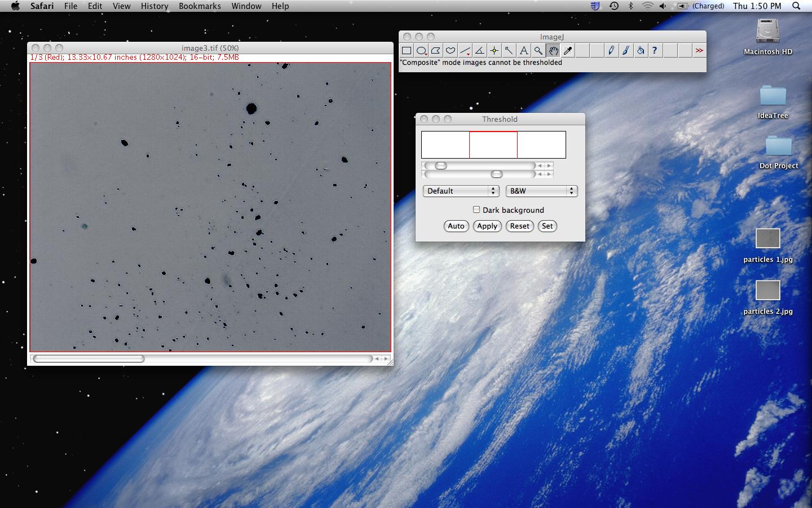Click the Set button in Threshold window
The width and height of the screenshot is (812, 508).
pyautogui.click(x=547, y=226)
